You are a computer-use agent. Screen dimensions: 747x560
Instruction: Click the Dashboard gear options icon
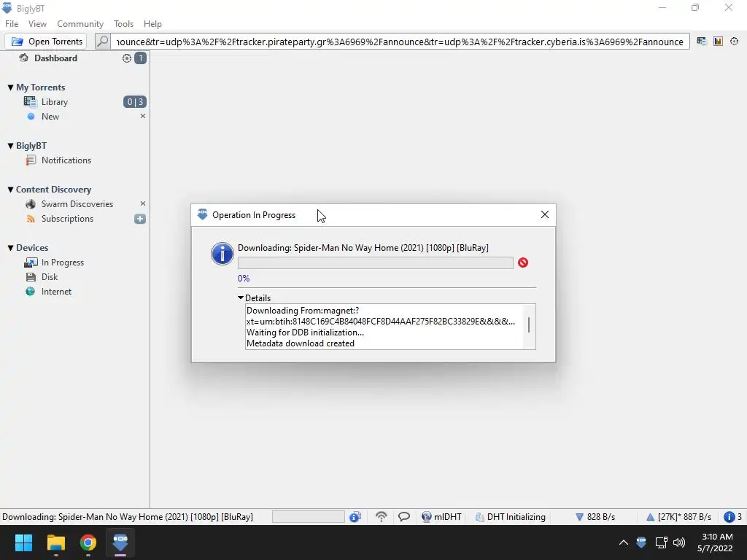pyautogui.click(x=127, y=58)
